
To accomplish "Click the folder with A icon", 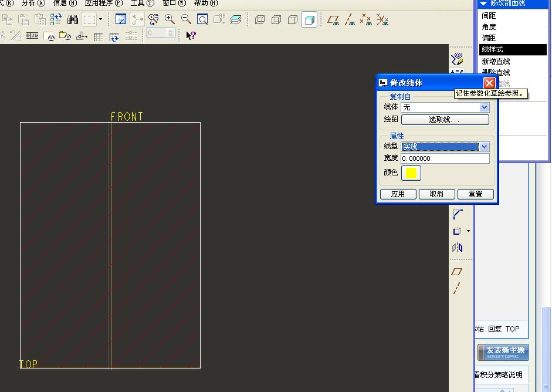I will 65,36.
